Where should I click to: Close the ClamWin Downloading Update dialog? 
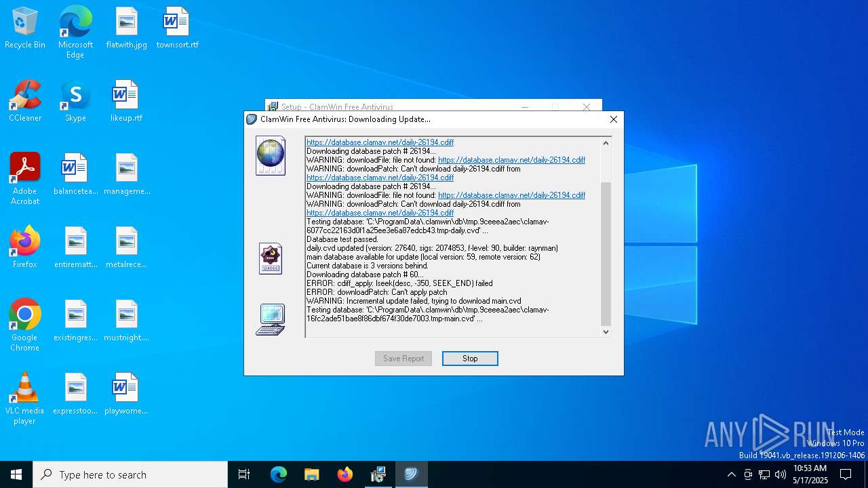[x=613, y=119]
